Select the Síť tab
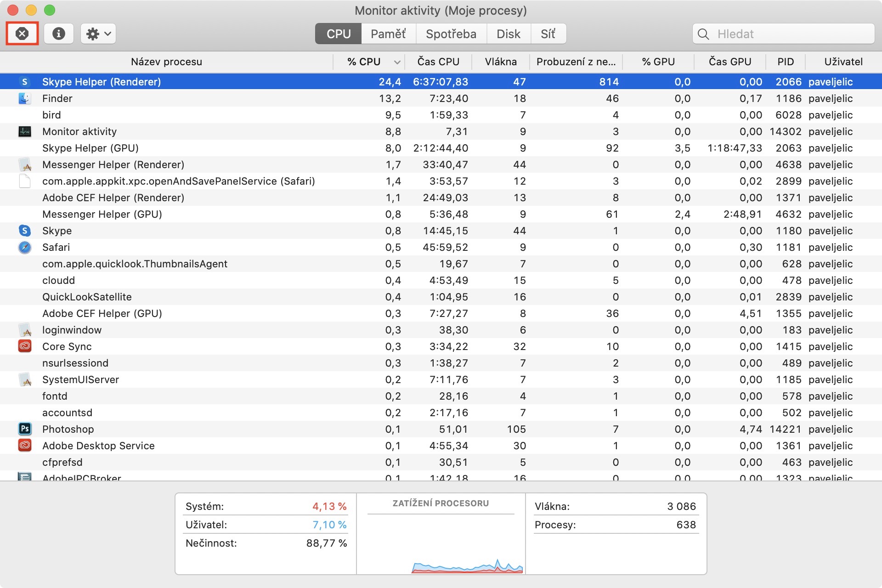The width and height of the screenshot is (882, 588). (x=548, y=34)
